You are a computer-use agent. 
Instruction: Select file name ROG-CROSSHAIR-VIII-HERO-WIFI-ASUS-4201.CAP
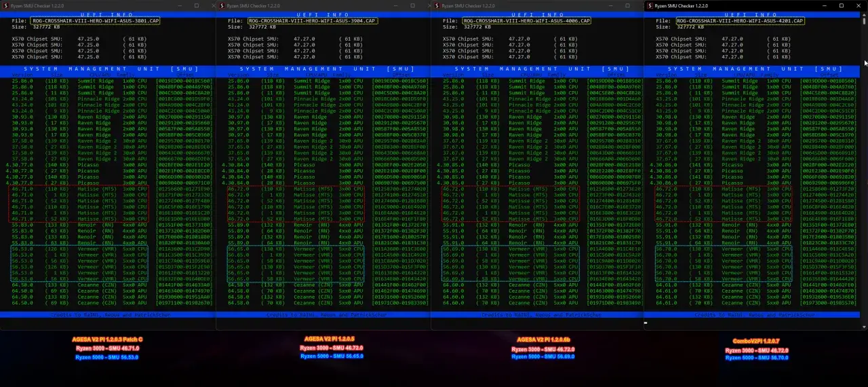pyautogui.click(x=740, y=21)
